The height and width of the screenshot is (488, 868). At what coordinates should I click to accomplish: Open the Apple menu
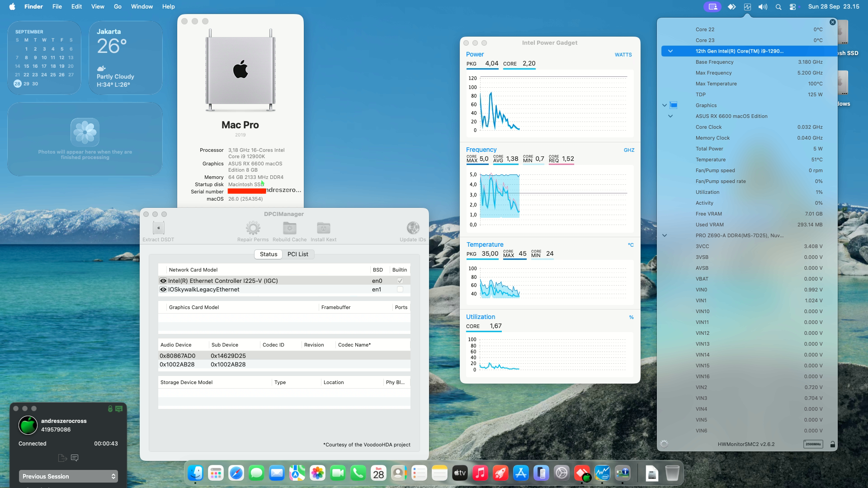[12, 7]
